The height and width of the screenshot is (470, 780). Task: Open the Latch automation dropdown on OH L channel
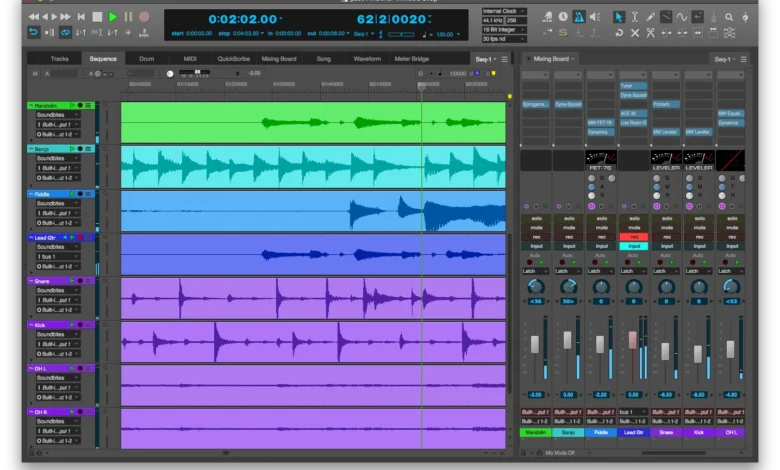(731, 271)
